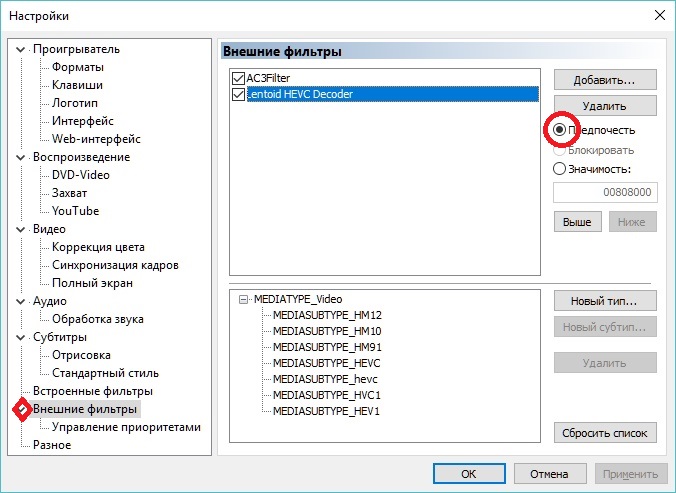Select the Воспроизведение tree item
Viewport: 676px width, 493px height.
click(x=81, y=157)
